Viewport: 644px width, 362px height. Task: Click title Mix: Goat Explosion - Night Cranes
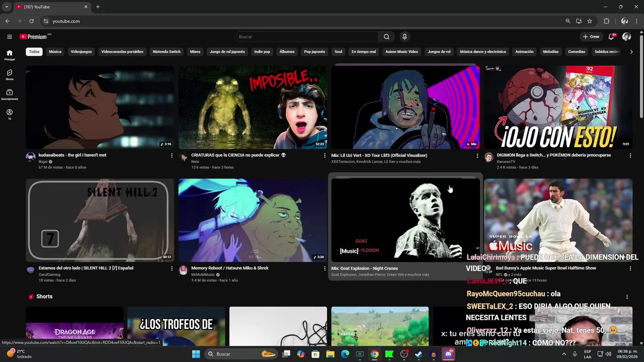[x=364, y=268]
